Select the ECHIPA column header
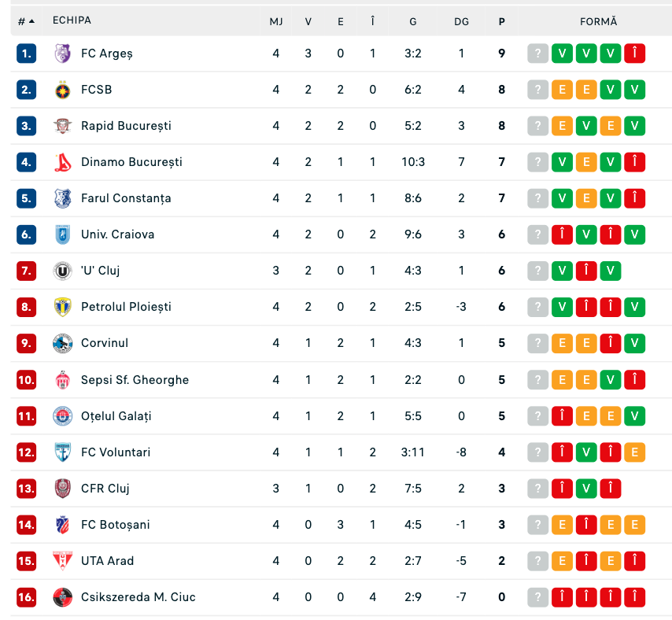Image resolution: width=672 pixels, height=620 pixels. click(72, 20)
